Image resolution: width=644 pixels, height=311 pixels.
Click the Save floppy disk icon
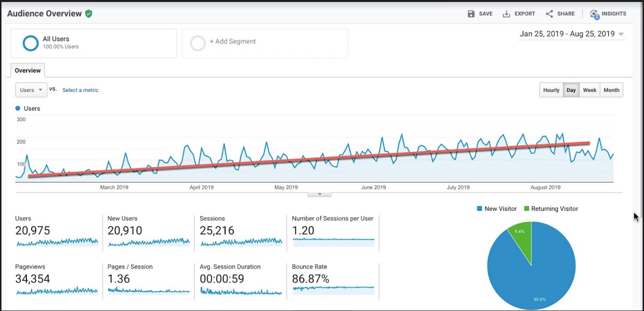[x=471, y=14]
